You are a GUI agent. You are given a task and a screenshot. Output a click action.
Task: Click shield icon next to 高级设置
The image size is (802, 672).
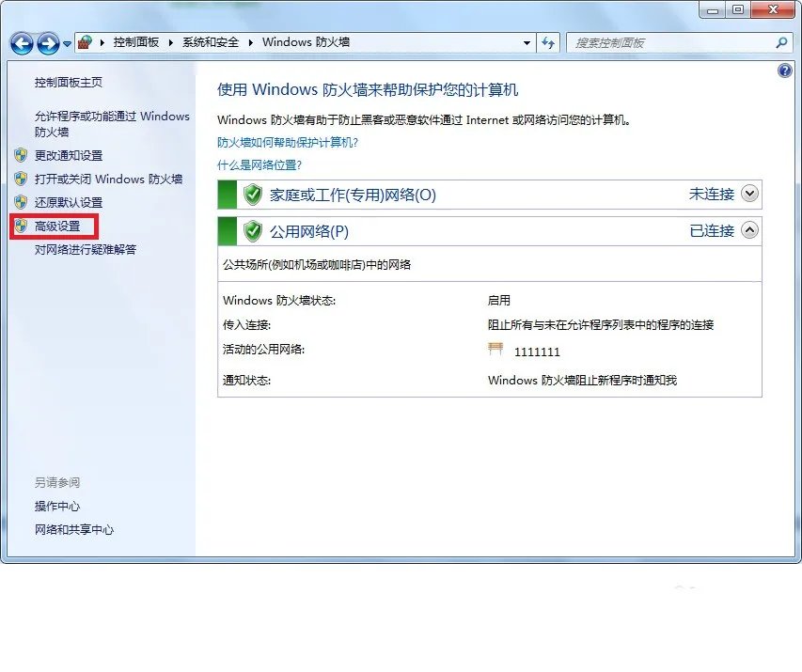[21, 225]
